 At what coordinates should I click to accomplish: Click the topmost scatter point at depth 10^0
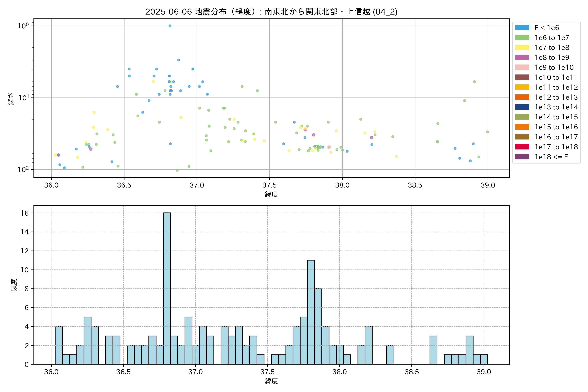170,26
